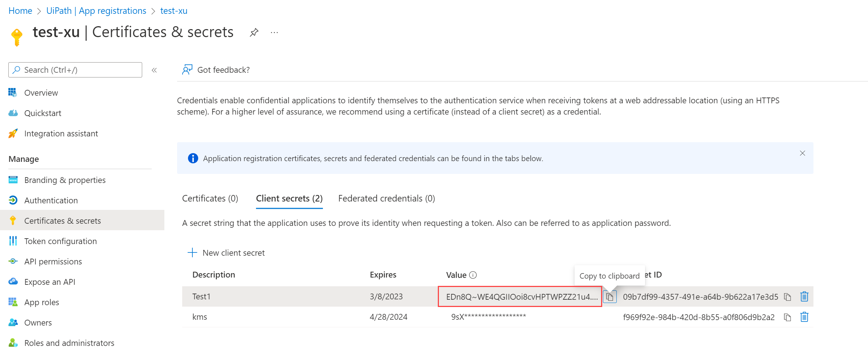Image resolution: width=868 pixels, height=351 pixels.
Task: Click New client secret
Action: 226,253
